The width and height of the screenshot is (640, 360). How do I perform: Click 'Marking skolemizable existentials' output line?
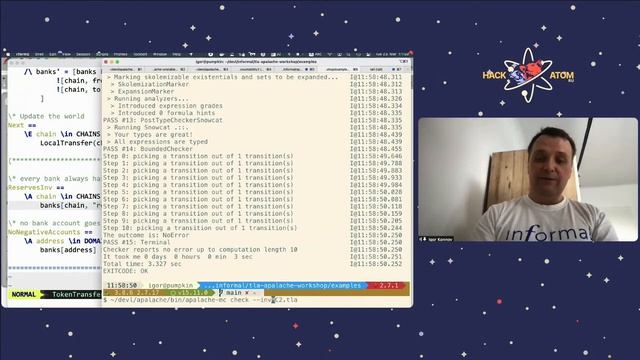[222, 77]
